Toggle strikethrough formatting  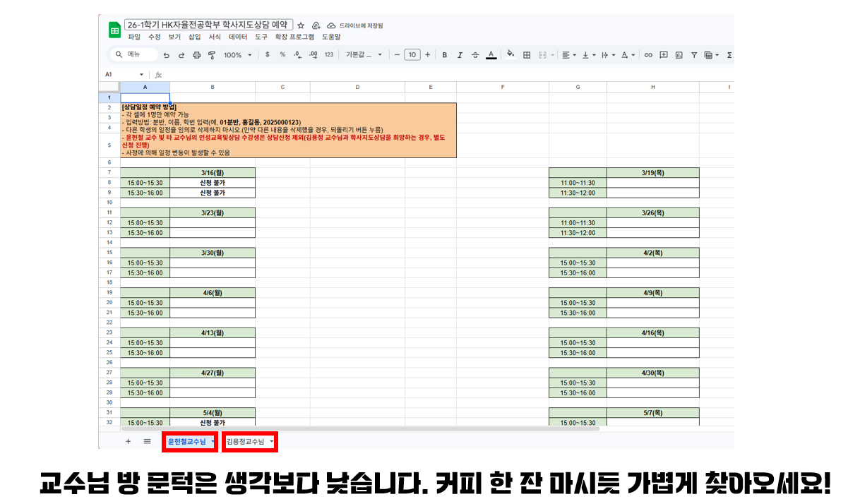[475, 55]
